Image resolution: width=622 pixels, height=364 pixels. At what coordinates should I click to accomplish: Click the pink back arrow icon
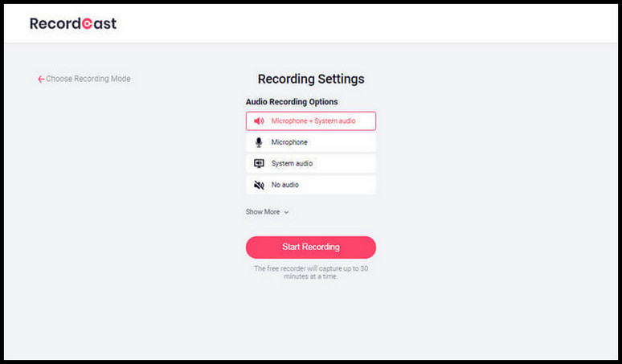click(41, 80)
